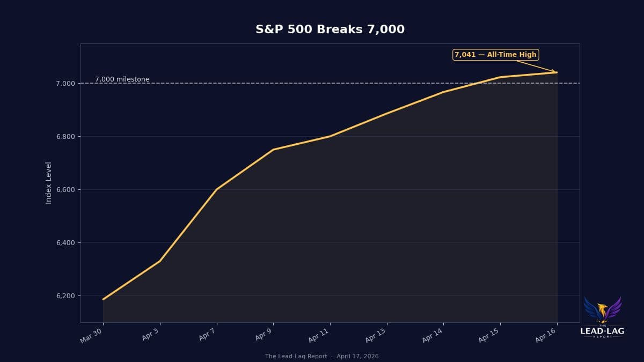
Task: Click the footer 'The Lead-Lag Report · April 17, 2026'
Action: point(322,357)
